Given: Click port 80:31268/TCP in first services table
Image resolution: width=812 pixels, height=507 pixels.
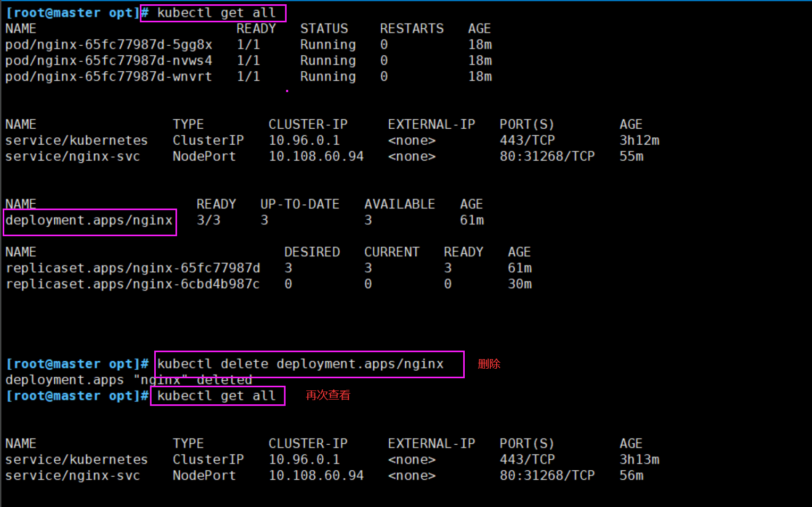Looking at the screenshot, I should tap(547, 156).
